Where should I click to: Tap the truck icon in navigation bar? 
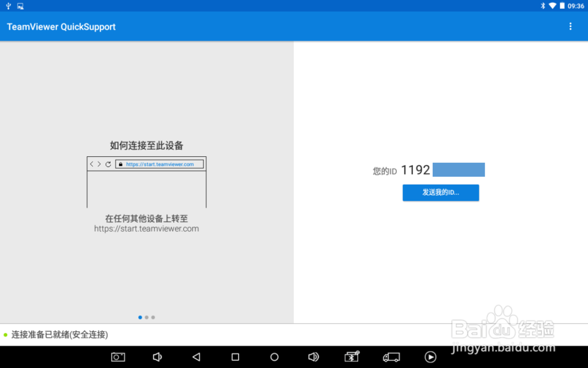click(391, 357)
